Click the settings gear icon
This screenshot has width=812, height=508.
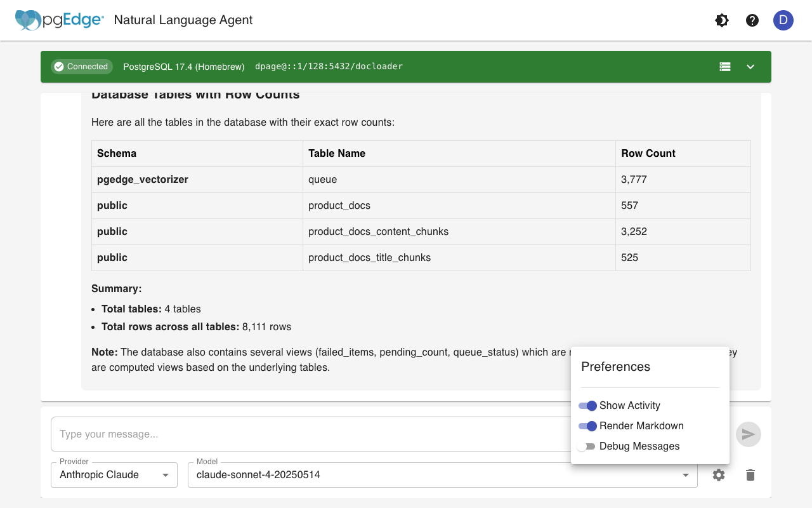[x=718, y=475]
